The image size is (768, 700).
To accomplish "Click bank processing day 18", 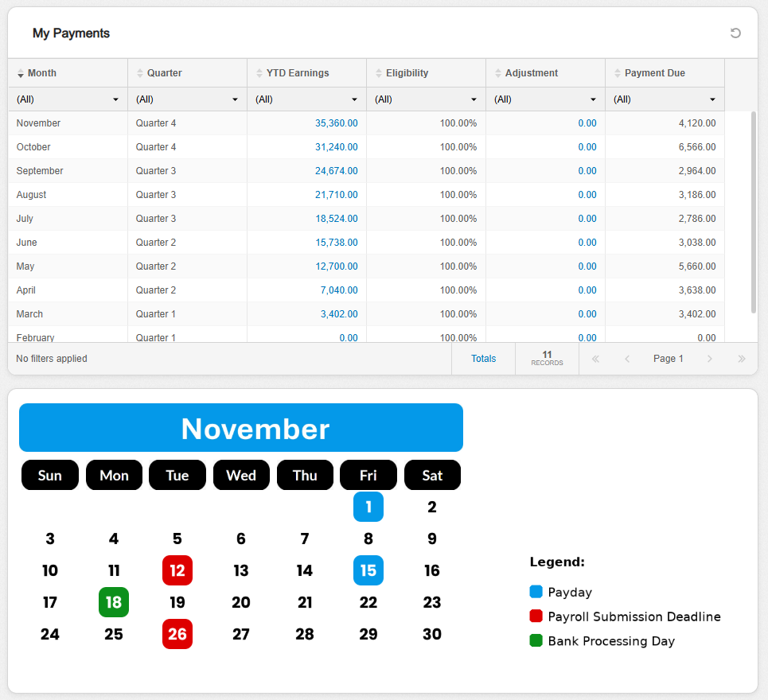I will coord(114,602).
